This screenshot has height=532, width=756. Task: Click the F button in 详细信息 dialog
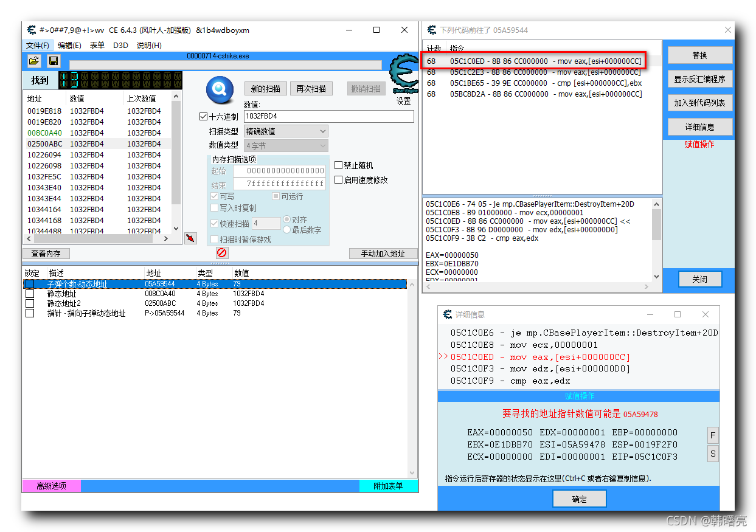(x=713, y=435)
